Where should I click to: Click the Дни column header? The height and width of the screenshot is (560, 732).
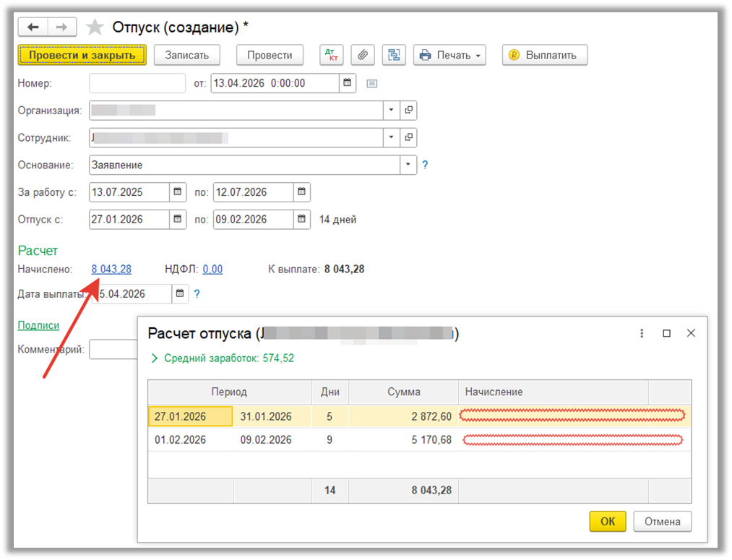(x=330, y=392)
